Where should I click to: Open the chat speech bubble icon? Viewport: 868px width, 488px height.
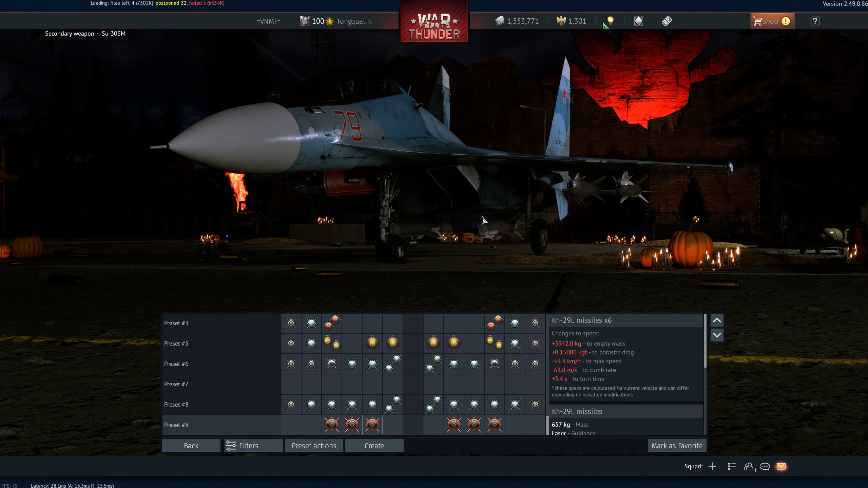(765, 466)
